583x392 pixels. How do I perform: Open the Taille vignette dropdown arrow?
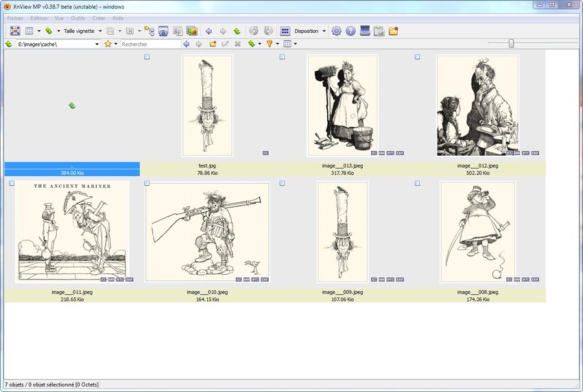100,32
